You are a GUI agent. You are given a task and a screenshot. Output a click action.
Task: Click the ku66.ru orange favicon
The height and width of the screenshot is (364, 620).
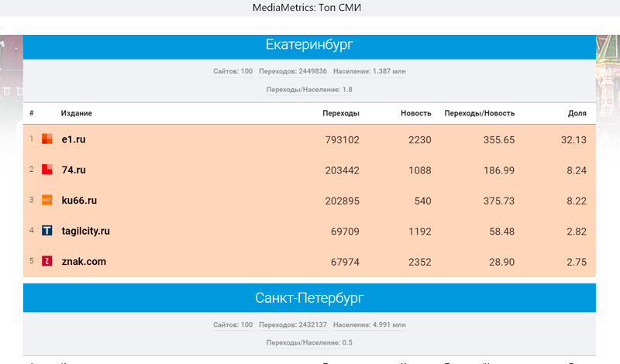pyautogui.click(x=47, y=200)
